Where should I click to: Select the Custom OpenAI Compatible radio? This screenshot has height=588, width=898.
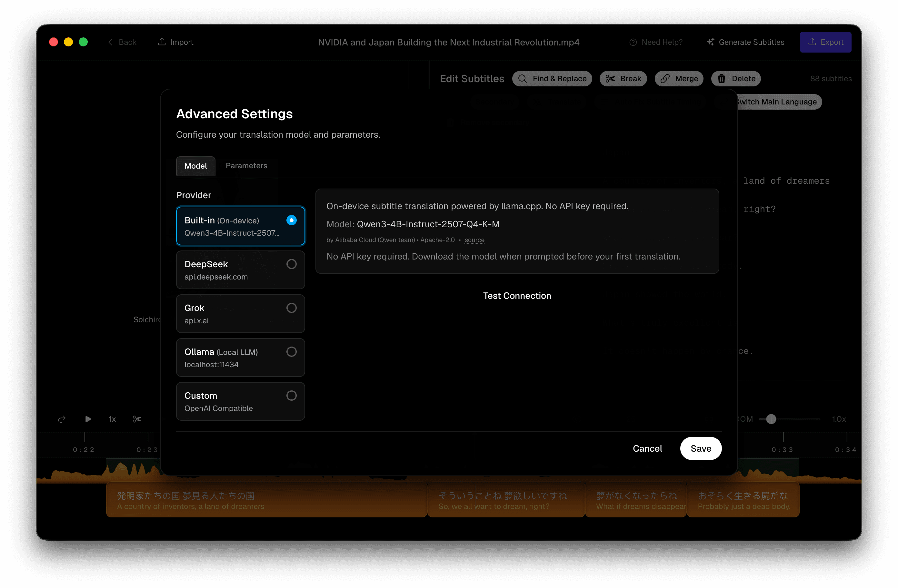click(x=291, y=395)
